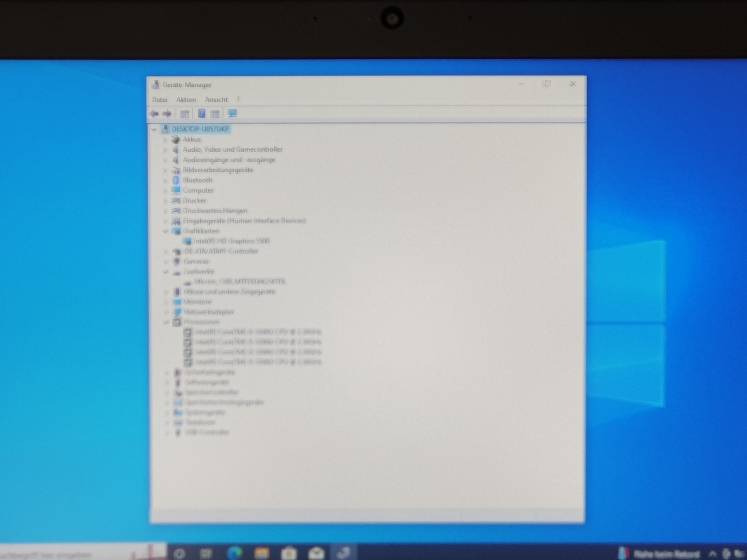747x560 pixels.
Task: Open the Ansicht menu
Action: tap(216, 99)
